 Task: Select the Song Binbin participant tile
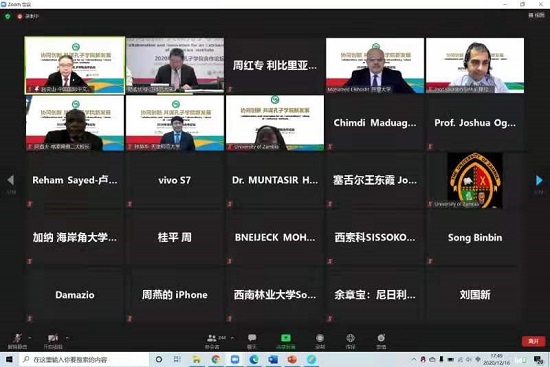[475, 238]
